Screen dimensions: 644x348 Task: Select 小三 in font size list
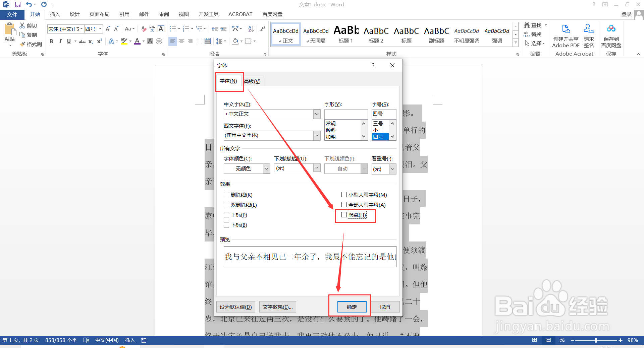pos(378,130)
